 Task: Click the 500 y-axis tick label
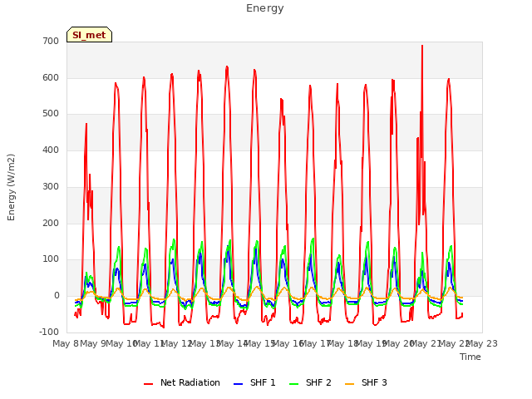coord(51,114)
